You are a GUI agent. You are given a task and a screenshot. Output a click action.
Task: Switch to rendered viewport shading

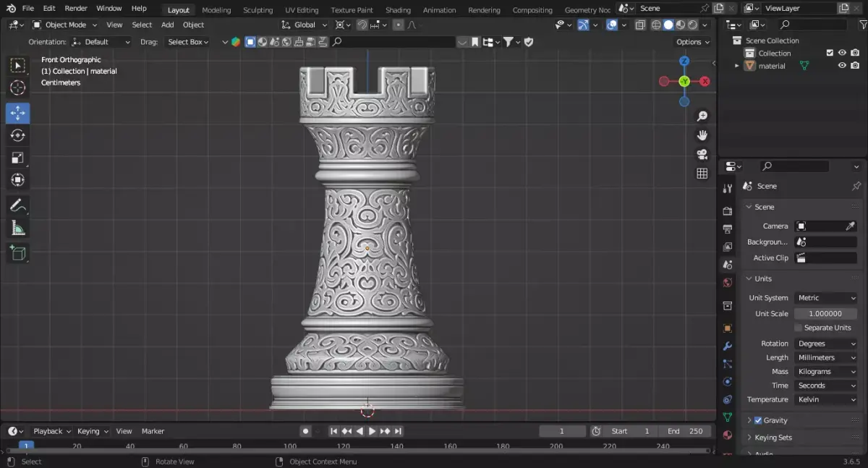coord(692,25)
